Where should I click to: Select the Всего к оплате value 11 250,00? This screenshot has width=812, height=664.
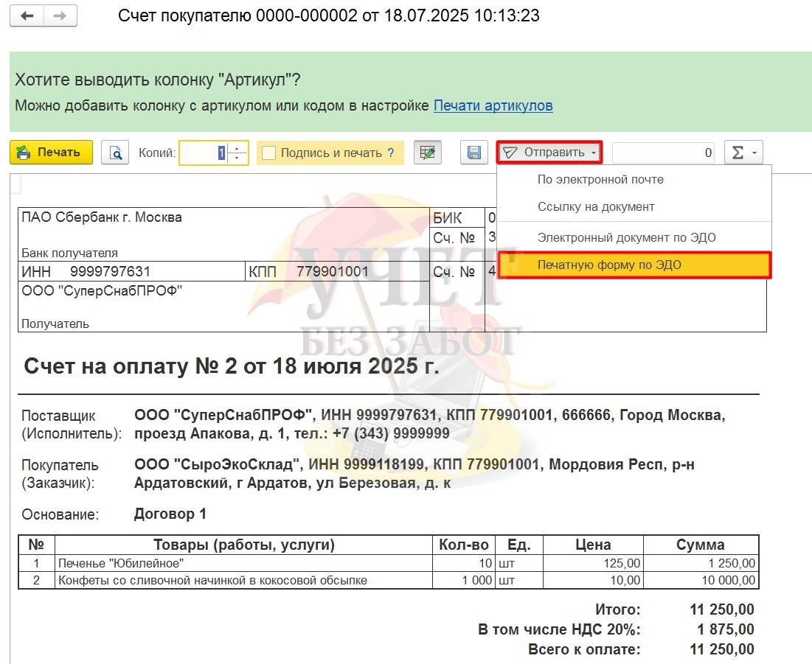tap(722, 649)
